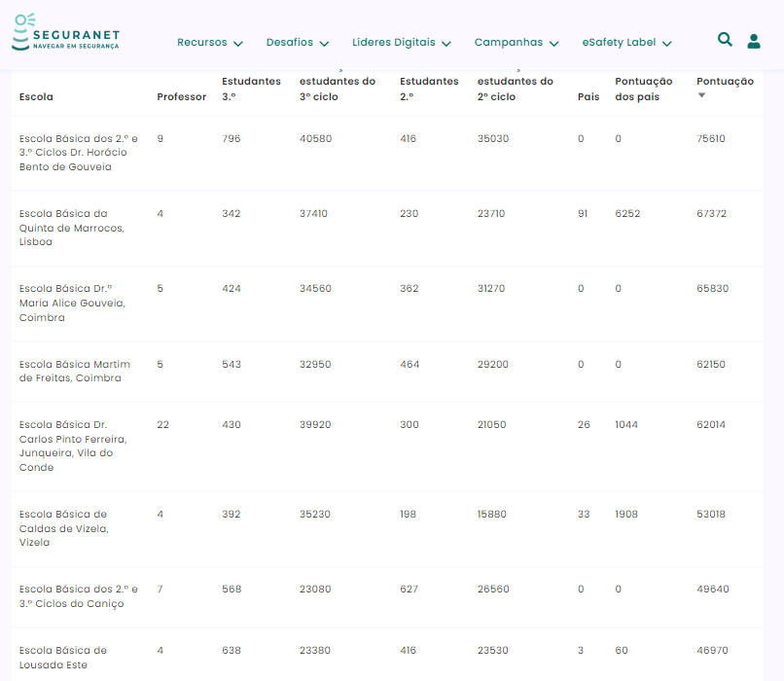Viewport: 784px width, 681px height.
Task: Click the 3rd cycle score 40580
Action: [315, 138]
